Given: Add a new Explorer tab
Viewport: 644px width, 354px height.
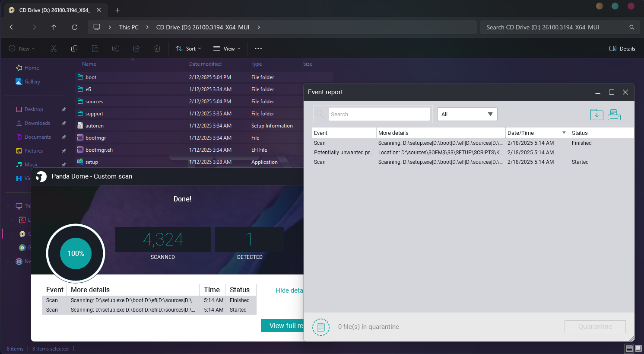Looking at the screenshot, I should [x=117, y=10].
